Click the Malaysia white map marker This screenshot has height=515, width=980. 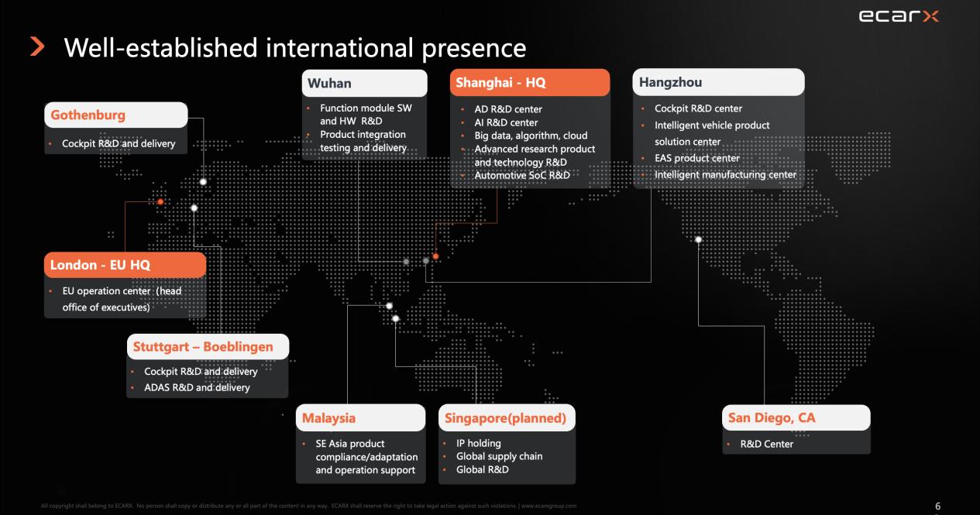[389, 306]
